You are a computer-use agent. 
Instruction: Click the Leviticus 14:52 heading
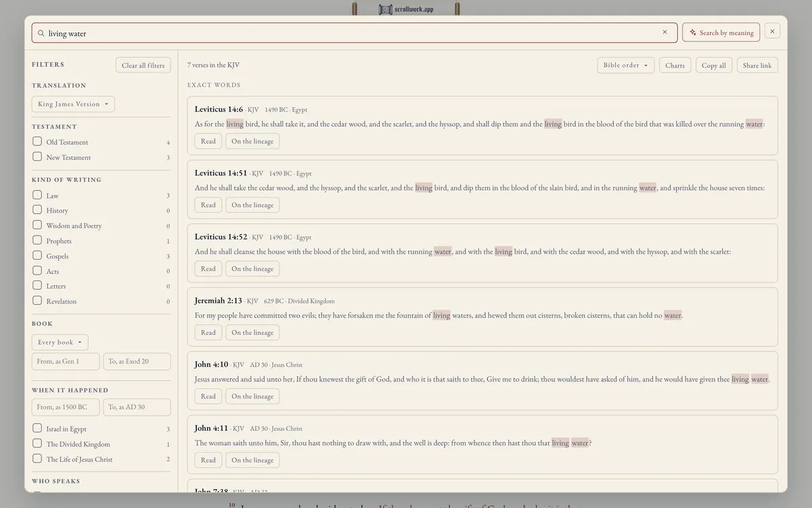coord(221,236)
